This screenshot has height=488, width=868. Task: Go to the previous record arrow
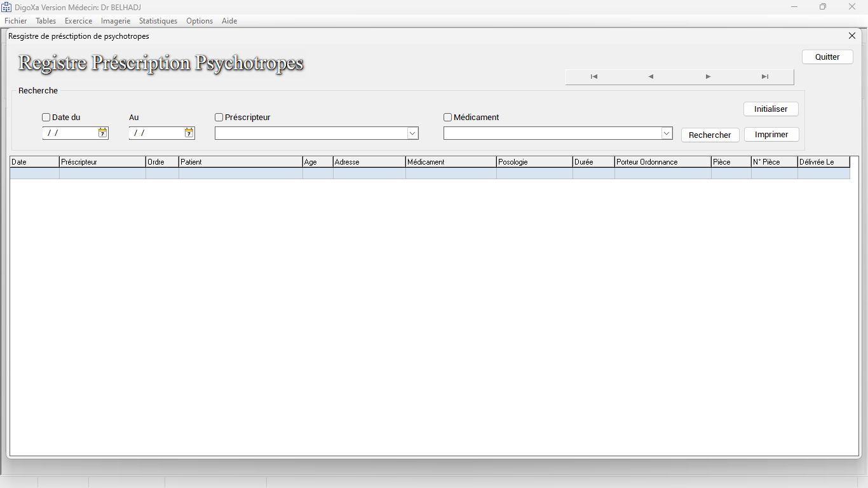coord(651,77)
